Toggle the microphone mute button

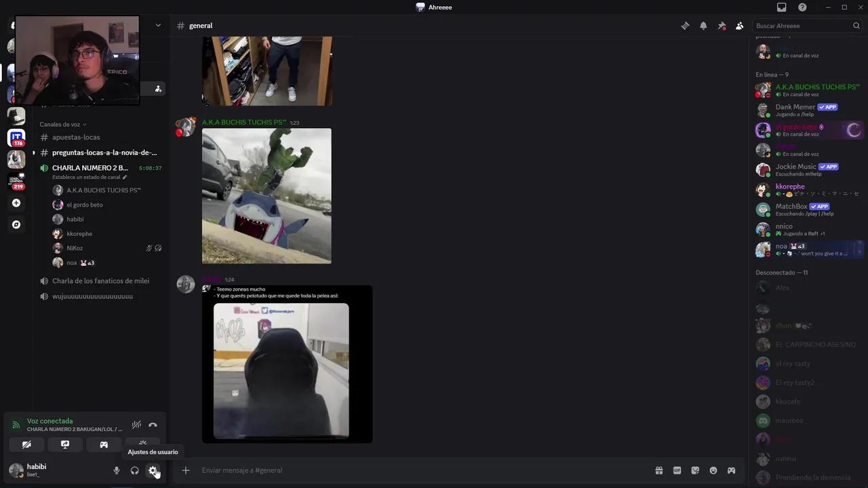point(117,470)
